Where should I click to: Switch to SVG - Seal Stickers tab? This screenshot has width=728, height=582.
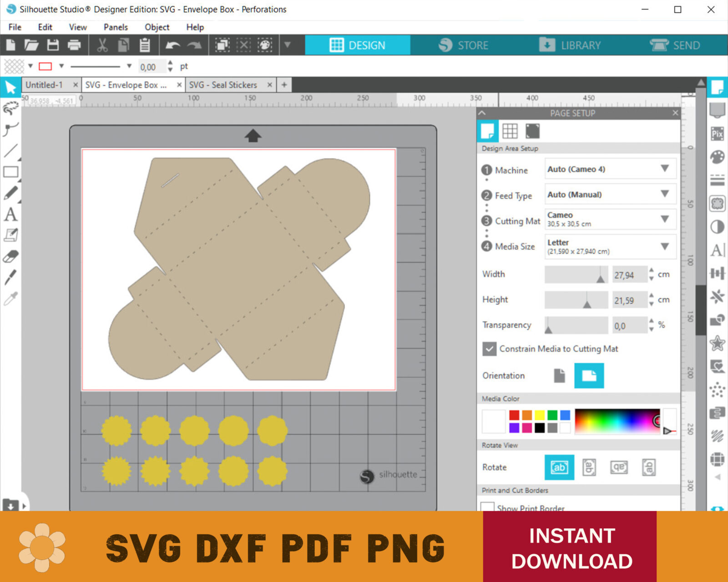pos(223,85)
